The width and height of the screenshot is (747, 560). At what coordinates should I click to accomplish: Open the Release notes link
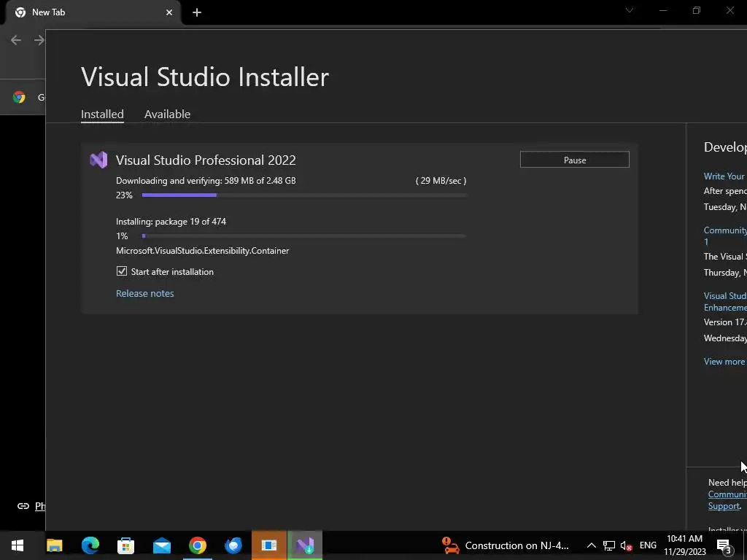click(x=145, y=293)
